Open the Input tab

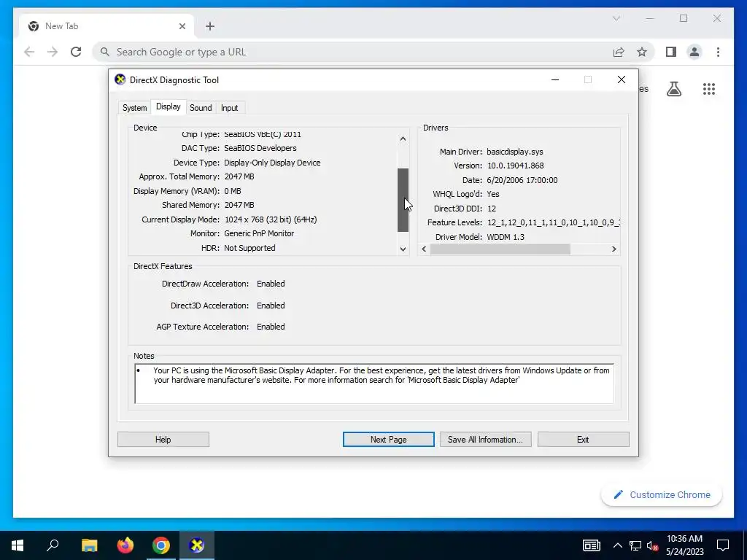coord(229,108)
